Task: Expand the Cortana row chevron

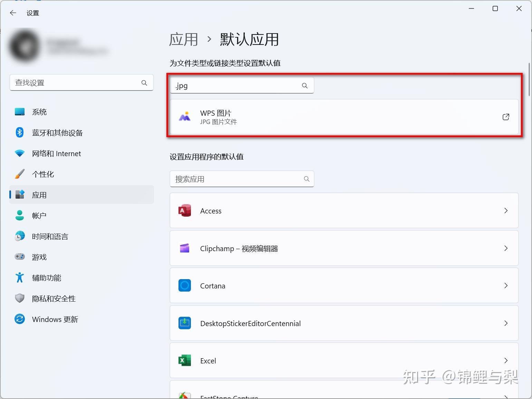Action: (506, 286)
